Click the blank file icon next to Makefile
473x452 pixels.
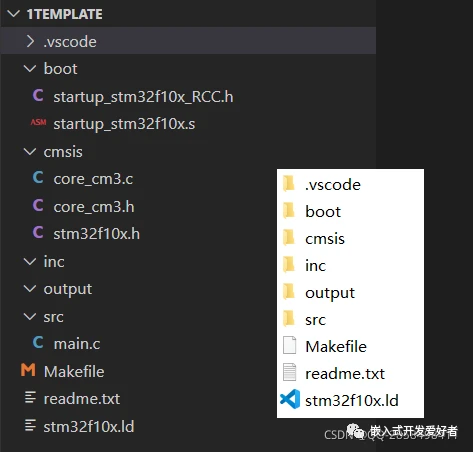click(289, 345)
